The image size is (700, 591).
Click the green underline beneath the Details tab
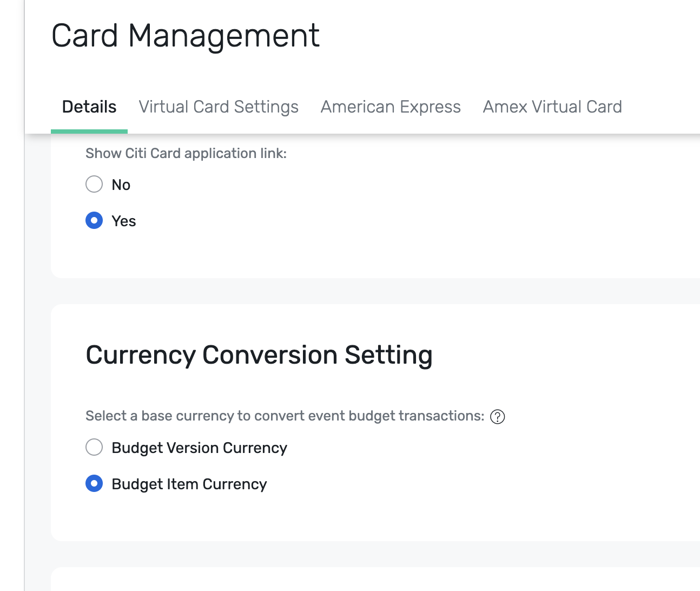click(89, 131)
